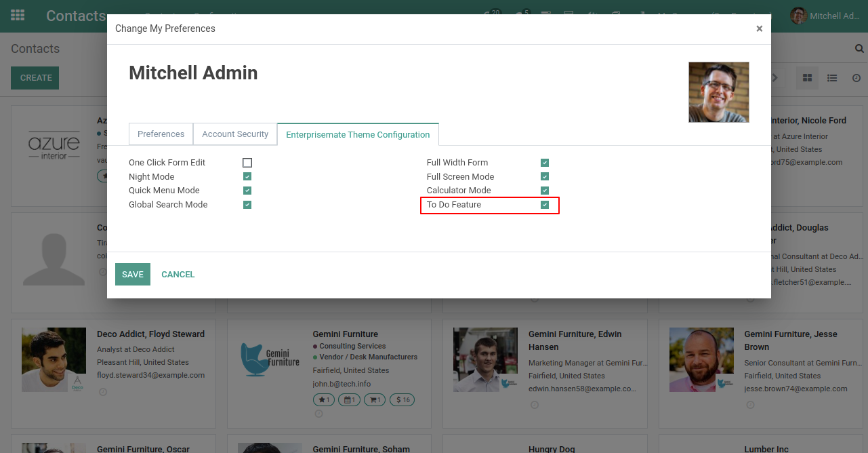Click Floyd Steward contact photo
Screen dimensions: 868x453
click(54, 360)
